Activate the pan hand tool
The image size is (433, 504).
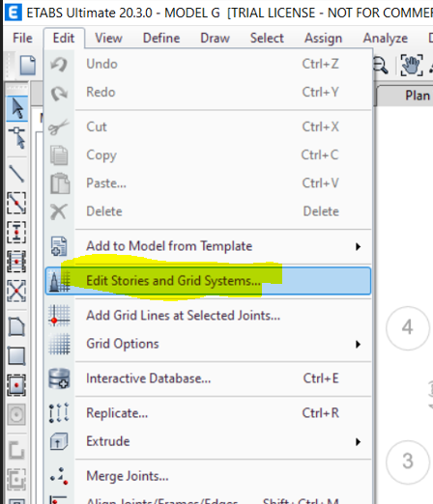tap(412, 66)
